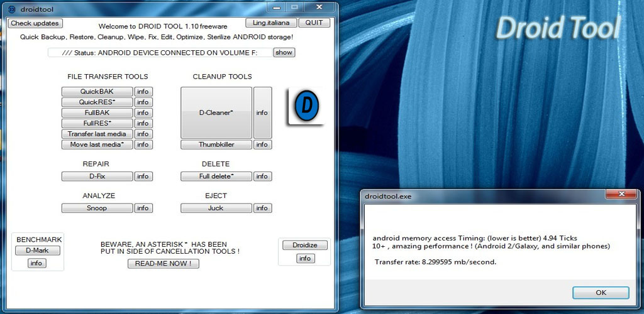Open info under D-Mark benchmark

(37, 263)
